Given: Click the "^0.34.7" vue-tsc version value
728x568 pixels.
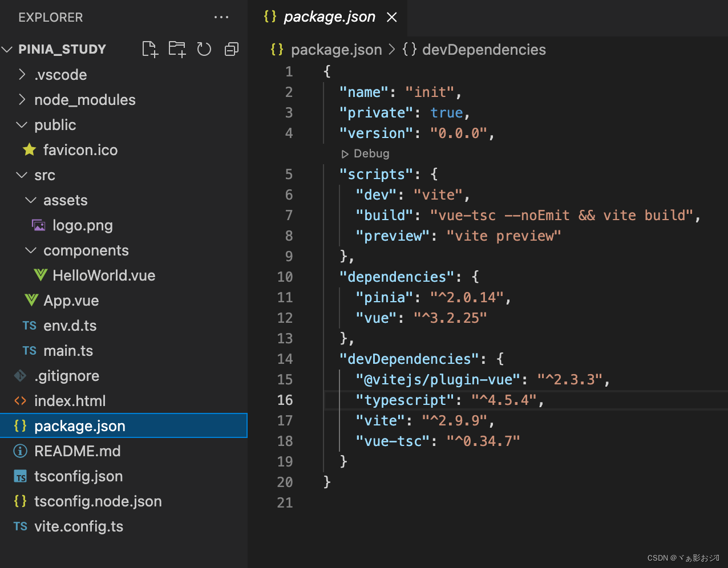Looking at the screenshot, I should pyautogui.click(x=483, y=441).
